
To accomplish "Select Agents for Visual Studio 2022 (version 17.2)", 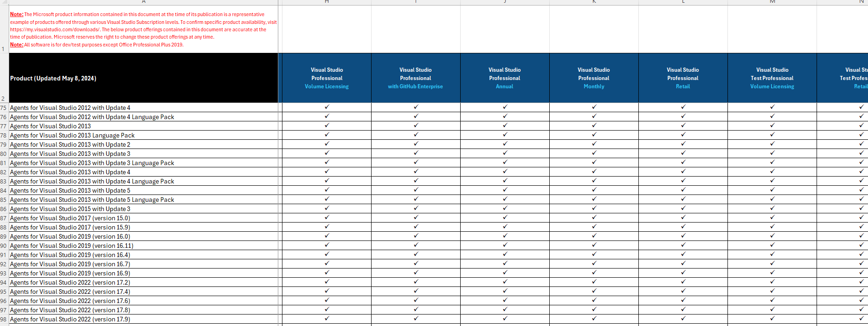I will (x=143, y=282).
